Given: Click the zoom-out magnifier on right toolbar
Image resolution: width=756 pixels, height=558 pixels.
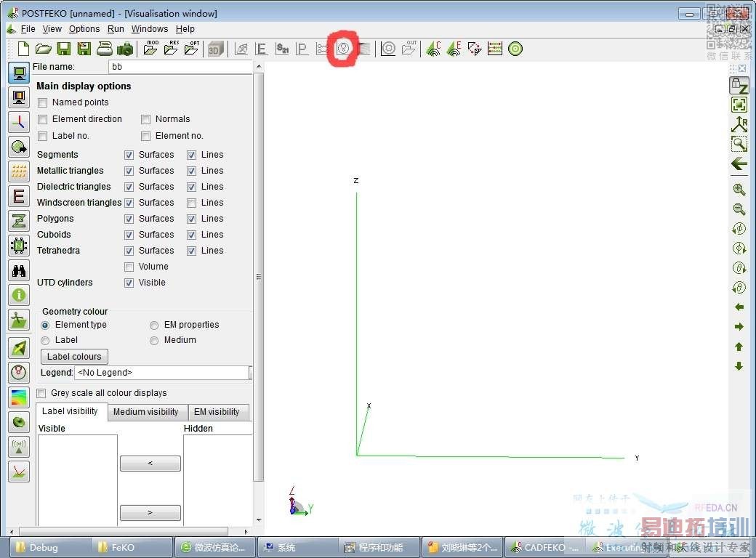Looking at the screenshot, I should 739,209.
